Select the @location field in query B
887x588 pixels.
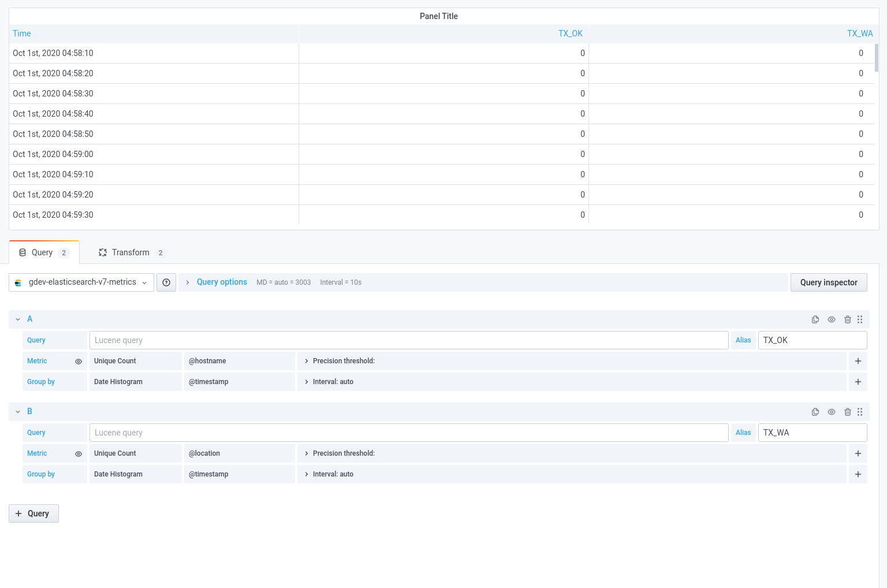(x=240, y=453)
